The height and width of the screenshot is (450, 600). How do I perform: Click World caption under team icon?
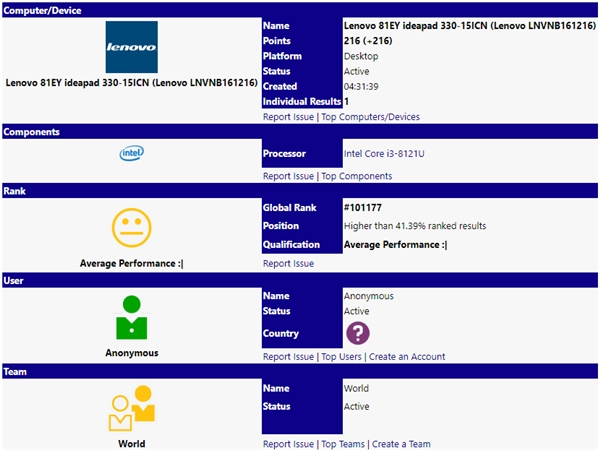click(132, 444)
